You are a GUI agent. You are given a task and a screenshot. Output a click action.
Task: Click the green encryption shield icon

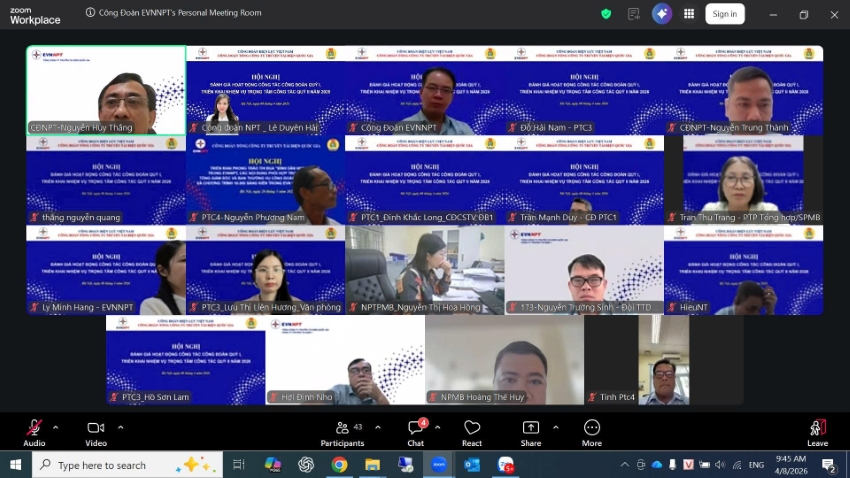[x=606, y=14]
